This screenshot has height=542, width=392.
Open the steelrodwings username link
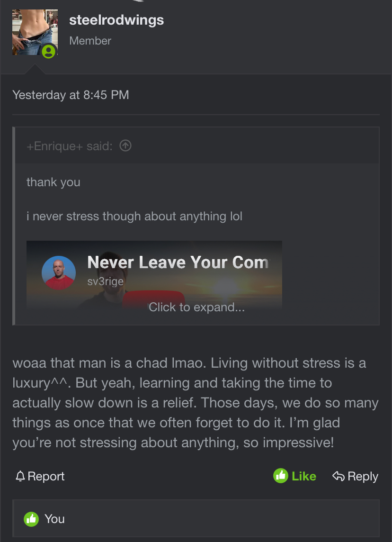[116, 20]
